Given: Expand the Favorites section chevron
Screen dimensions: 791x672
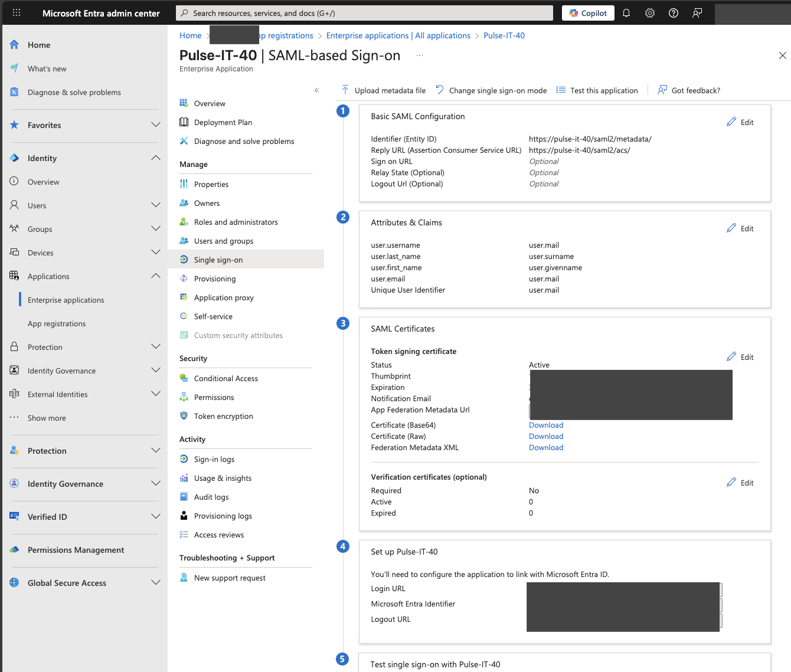Looking at the screenshot, I should coord(156,125).
